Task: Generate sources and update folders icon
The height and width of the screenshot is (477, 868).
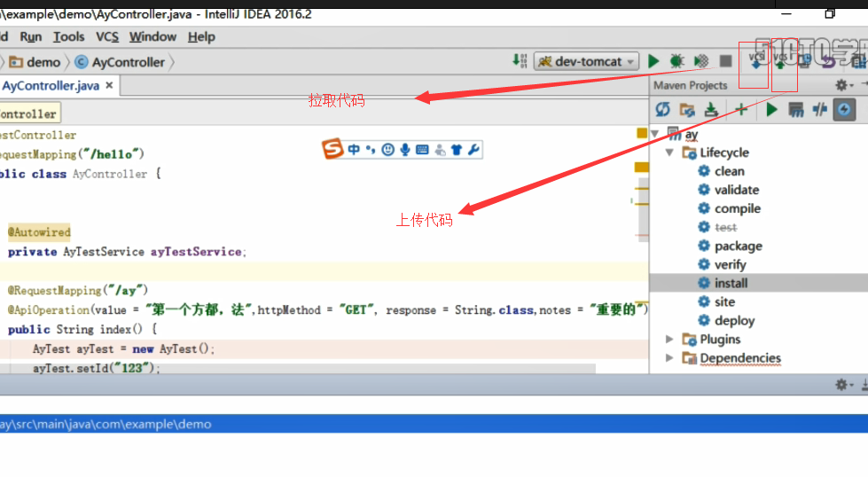Action: [x=687, y=110]
